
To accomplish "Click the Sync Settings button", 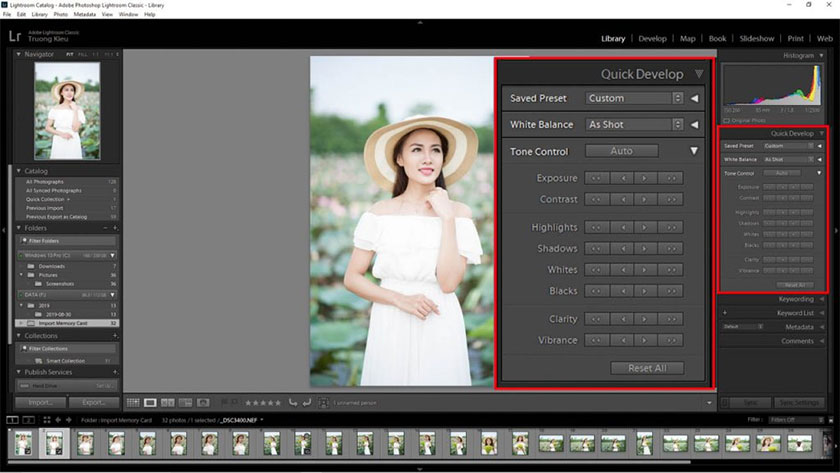I will pos(799,402).
